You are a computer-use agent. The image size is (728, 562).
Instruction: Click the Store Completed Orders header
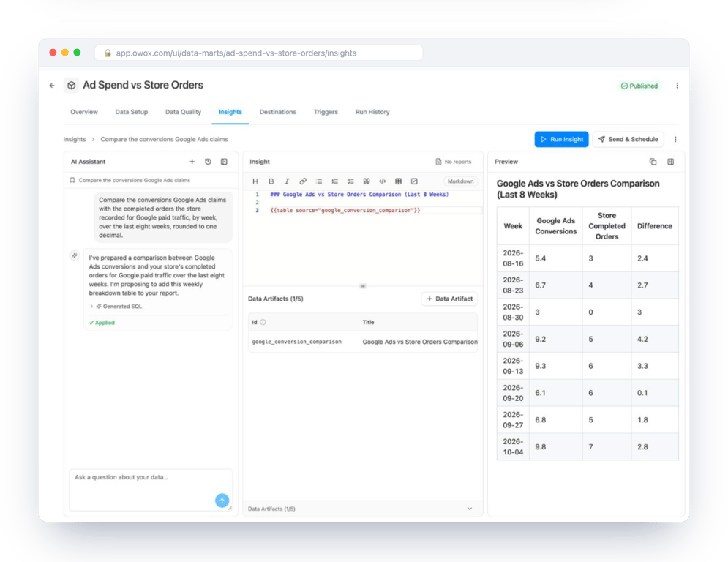[607, 226]
